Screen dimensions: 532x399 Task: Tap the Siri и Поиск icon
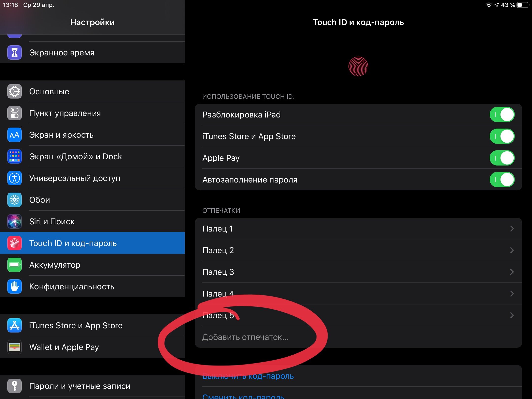[15, 222]
